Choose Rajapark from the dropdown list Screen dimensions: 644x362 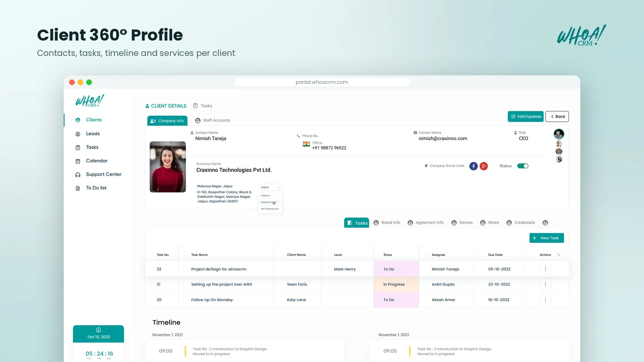tap(265, 195)
